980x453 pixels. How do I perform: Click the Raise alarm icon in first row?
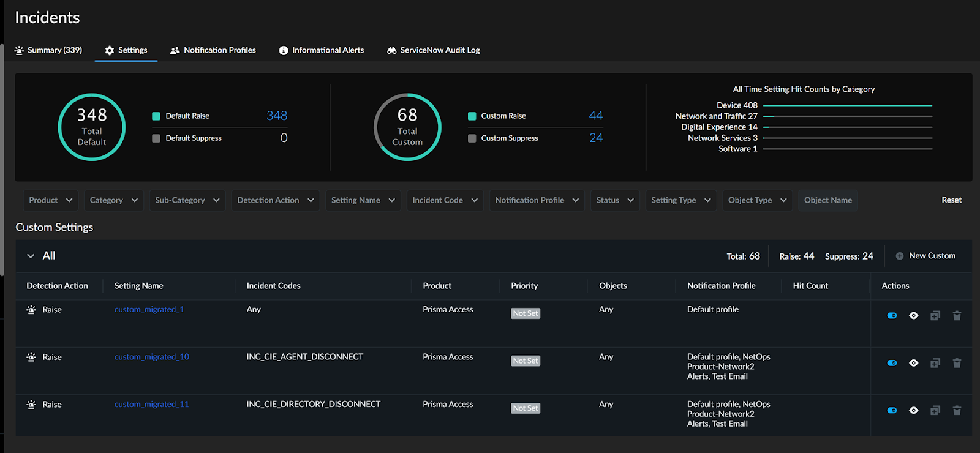coord(31,310)
